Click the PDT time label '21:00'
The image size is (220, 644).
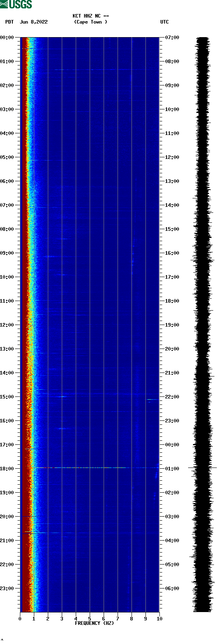click(x=7, y=541)
